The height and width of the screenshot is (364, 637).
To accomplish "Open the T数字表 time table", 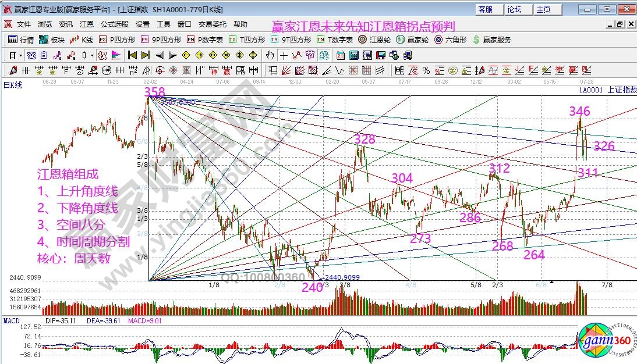I will click(x=335, y=40).
